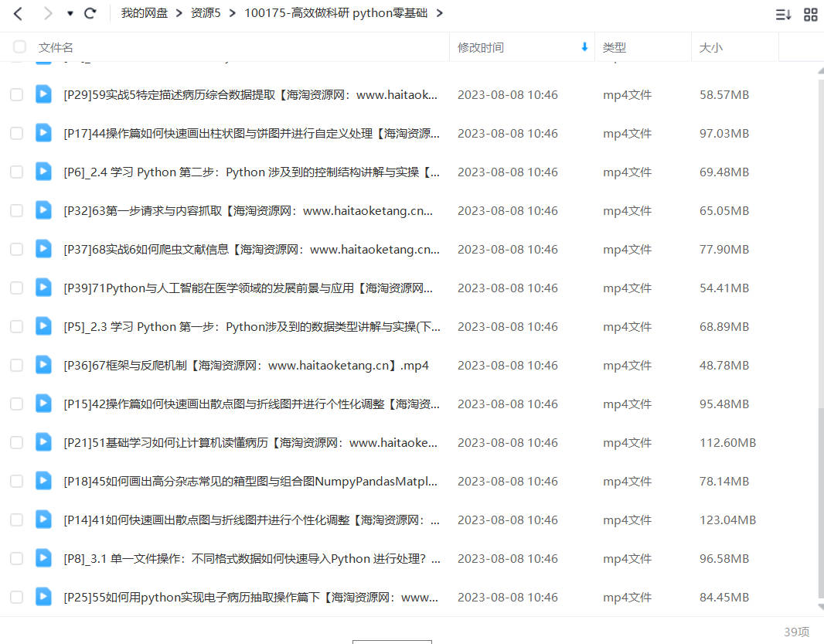Click size value 123.04MB

pos(727,520)
